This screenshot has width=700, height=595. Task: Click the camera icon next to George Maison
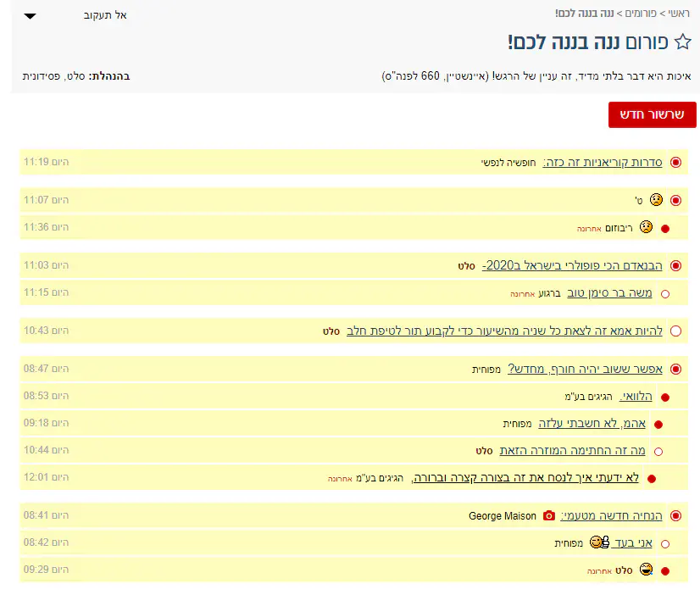(x=548, y=515)
